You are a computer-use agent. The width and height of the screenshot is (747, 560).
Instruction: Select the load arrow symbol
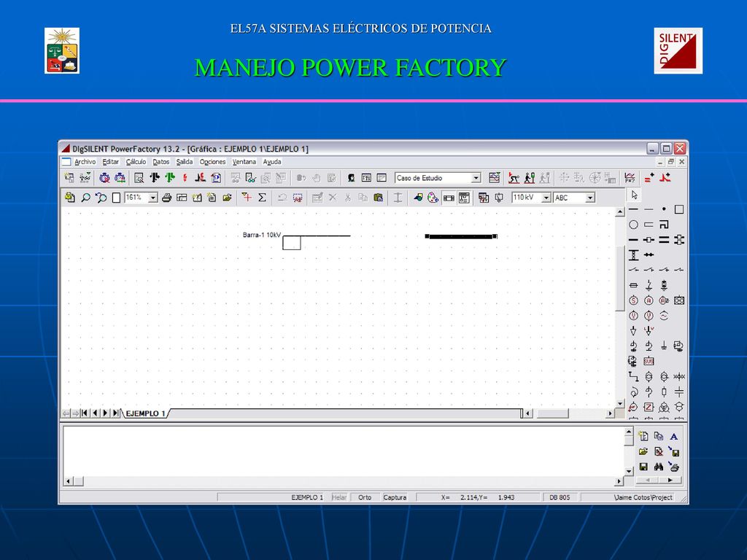point(633,331)
